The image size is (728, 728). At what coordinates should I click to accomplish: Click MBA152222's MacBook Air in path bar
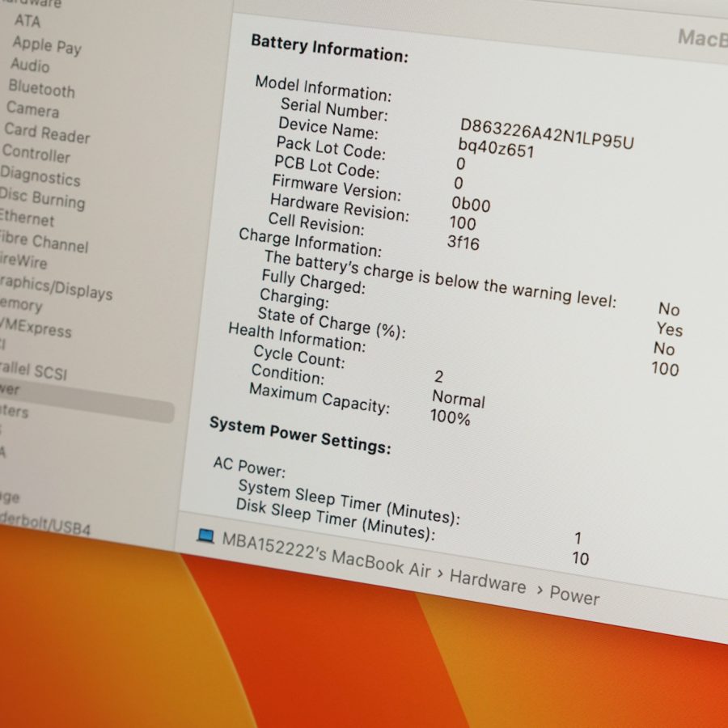[x=327, y=555]
